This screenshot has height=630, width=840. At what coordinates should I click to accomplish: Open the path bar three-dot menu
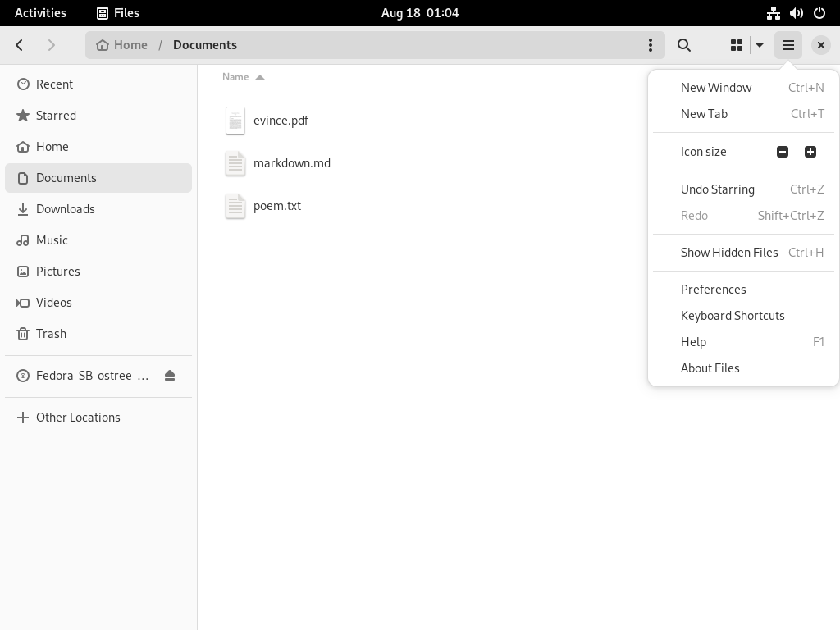[x=651, y=45]
